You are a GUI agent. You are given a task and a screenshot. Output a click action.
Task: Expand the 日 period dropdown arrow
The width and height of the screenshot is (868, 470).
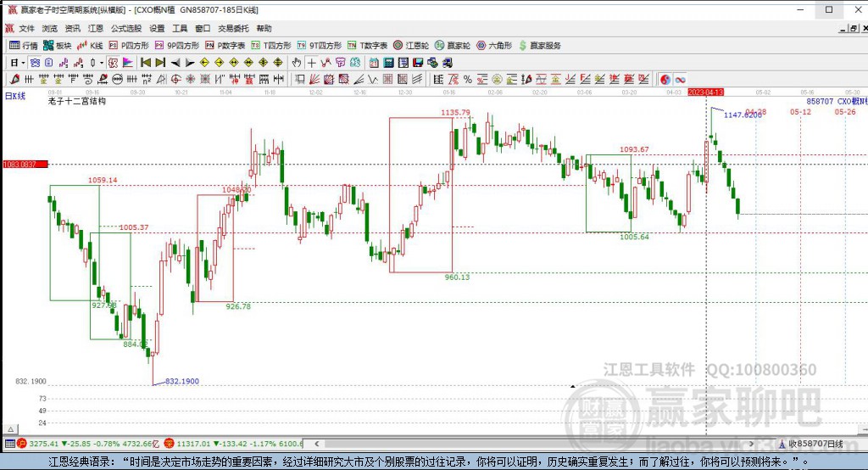22,63
